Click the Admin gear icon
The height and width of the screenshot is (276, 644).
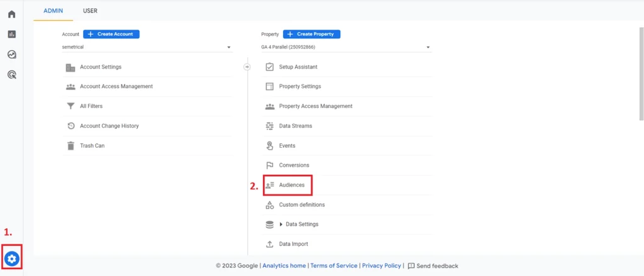12,258
